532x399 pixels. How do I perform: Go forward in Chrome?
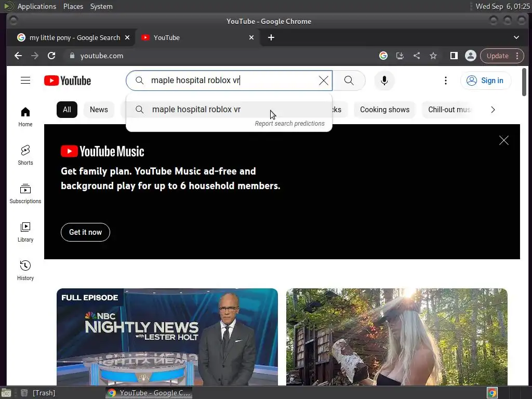pyautogui.click(x=35, y=56)
